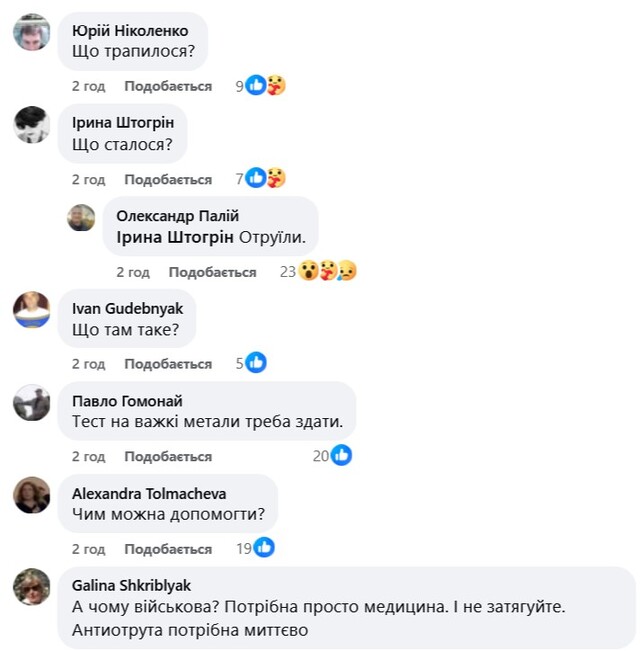Viewport: 640px width, 651px height.
Task: Click the Alexandra Tolmacheva avatar
Action: click(x=32, y=494)
